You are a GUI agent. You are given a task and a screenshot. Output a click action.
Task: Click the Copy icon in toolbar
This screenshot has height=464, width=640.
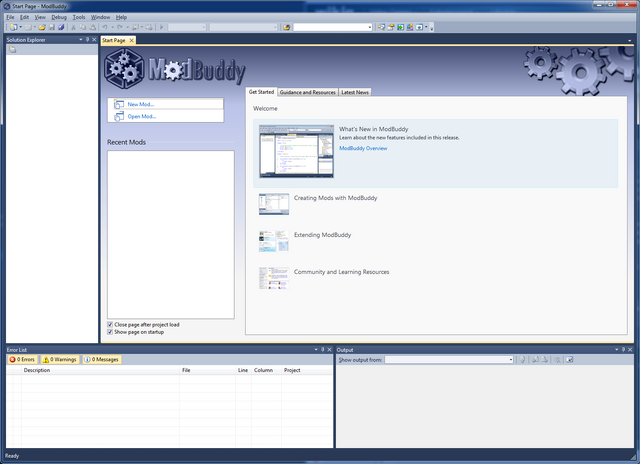pos(83,27)
